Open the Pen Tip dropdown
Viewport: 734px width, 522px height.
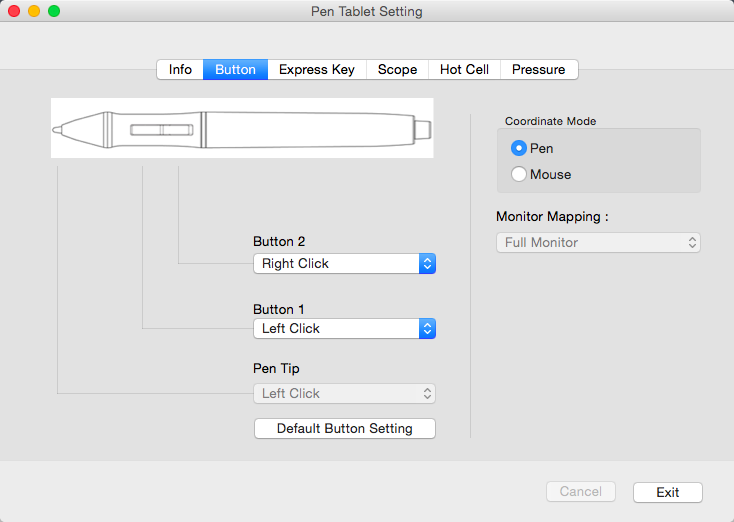[345, 394]
